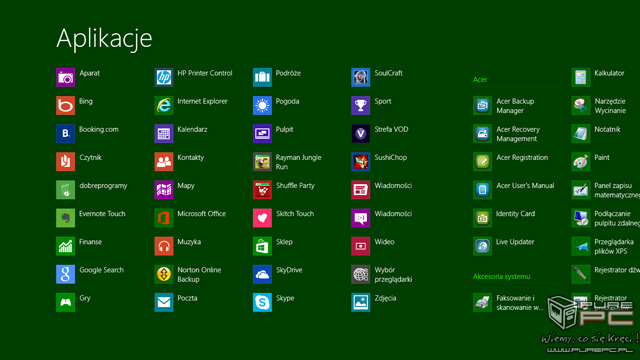This screenshot has width=640, height=360.
Task: Click the Internet Explorer label text
Action: (202, 101)
